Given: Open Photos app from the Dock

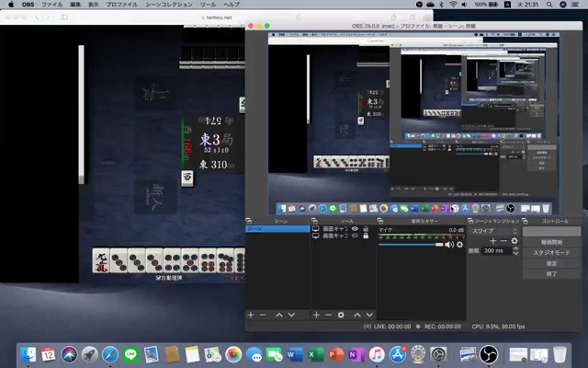Looking at the screenshot, I should 233,354.
